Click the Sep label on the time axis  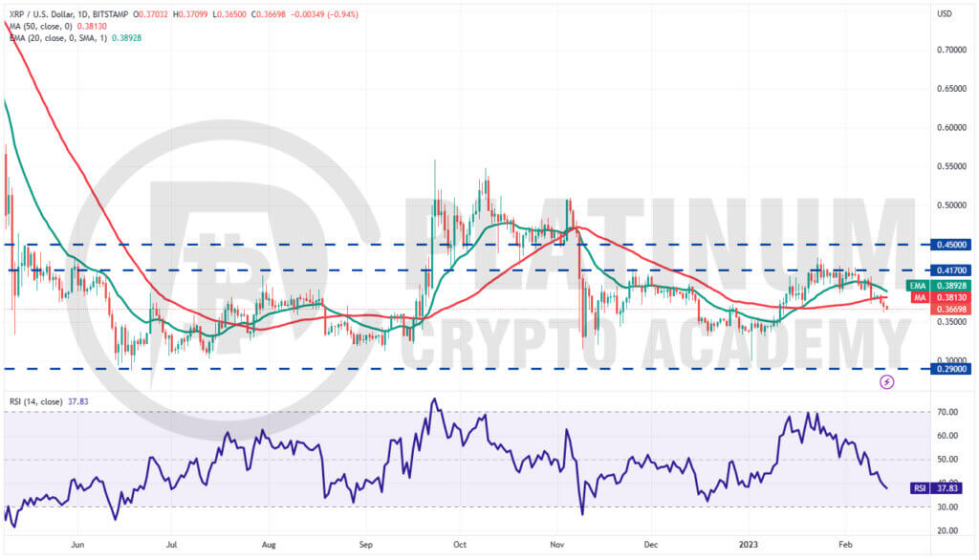pyautogui.click(x=366, y=545)
